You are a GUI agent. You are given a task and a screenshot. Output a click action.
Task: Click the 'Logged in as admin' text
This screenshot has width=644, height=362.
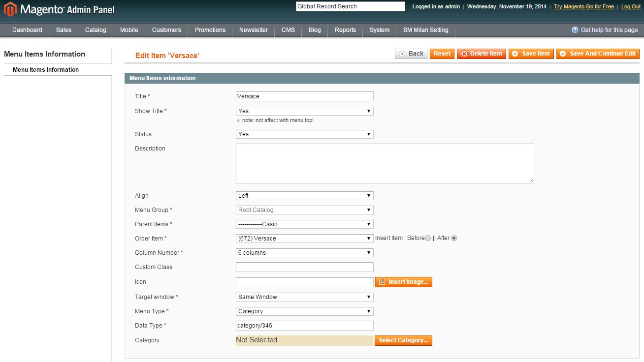pyautogui.click(x=436, y=6)
